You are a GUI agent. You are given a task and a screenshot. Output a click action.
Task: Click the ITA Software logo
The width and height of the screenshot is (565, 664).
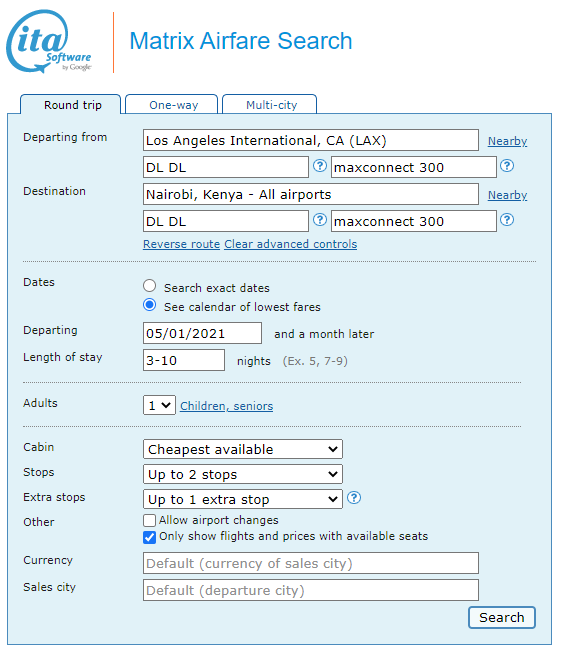(49, 41)
